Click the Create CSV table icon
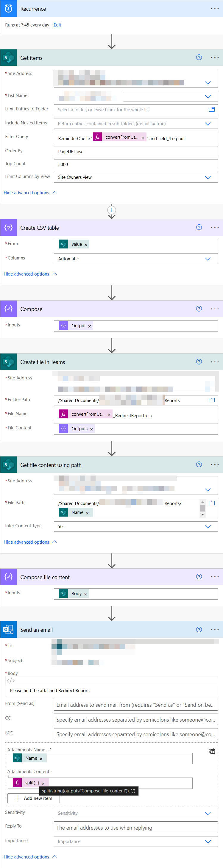Viewport: 223px width, 868px height. click(8, 227)
